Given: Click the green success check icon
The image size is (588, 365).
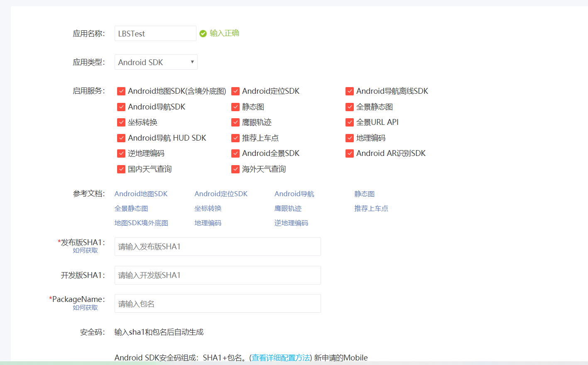Looking at the screenshot, I should point(203,34).
